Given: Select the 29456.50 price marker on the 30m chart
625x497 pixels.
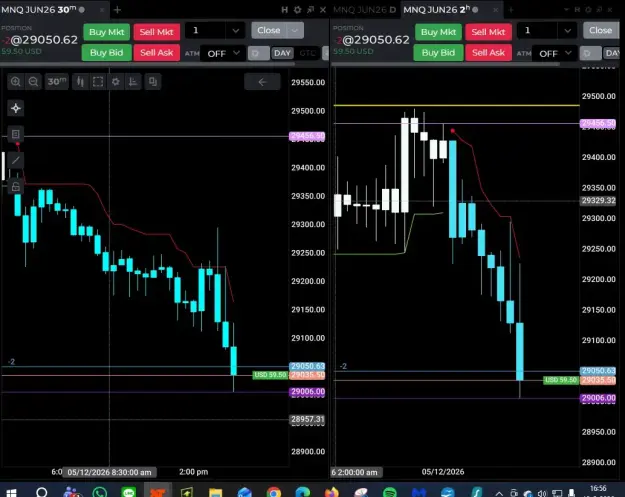Looking at the screenshot, I should pos(307,136).
